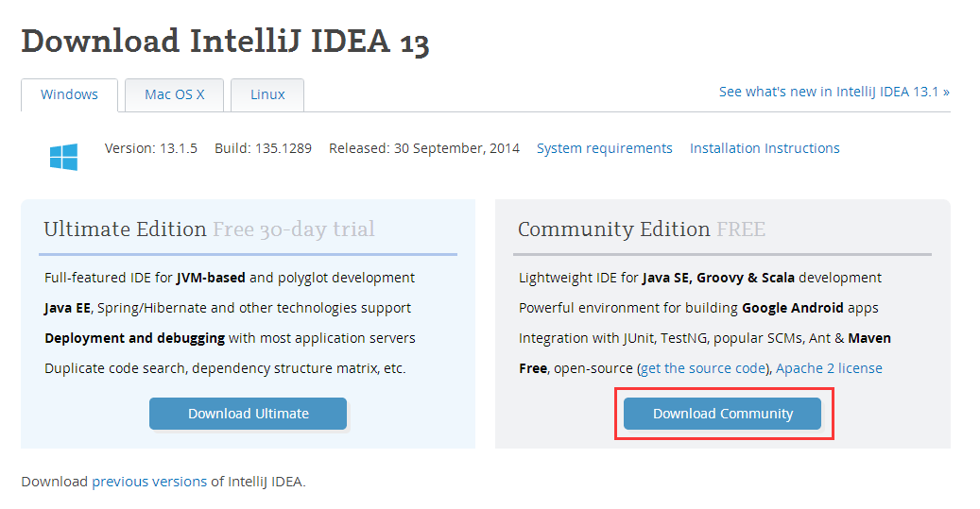Click the Ultimate Edition heading
The height and width of the screenshot is (509, 980).
[x=125, y=229]
